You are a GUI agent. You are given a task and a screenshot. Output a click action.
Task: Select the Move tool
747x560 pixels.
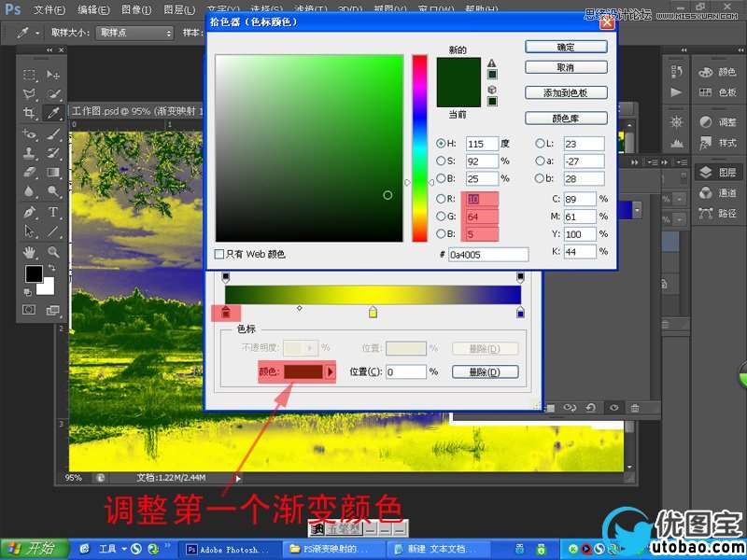tap(53, 75)
